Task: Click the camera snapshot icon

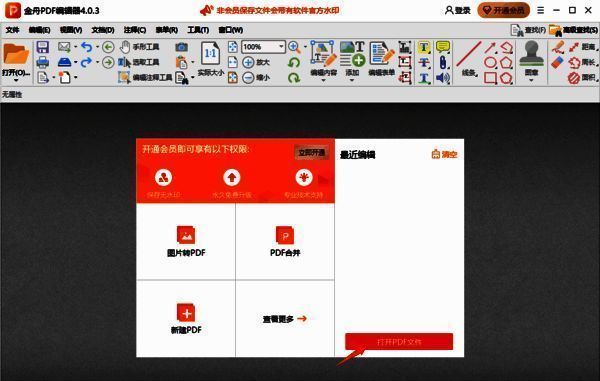Action: (x=182, y=47)
